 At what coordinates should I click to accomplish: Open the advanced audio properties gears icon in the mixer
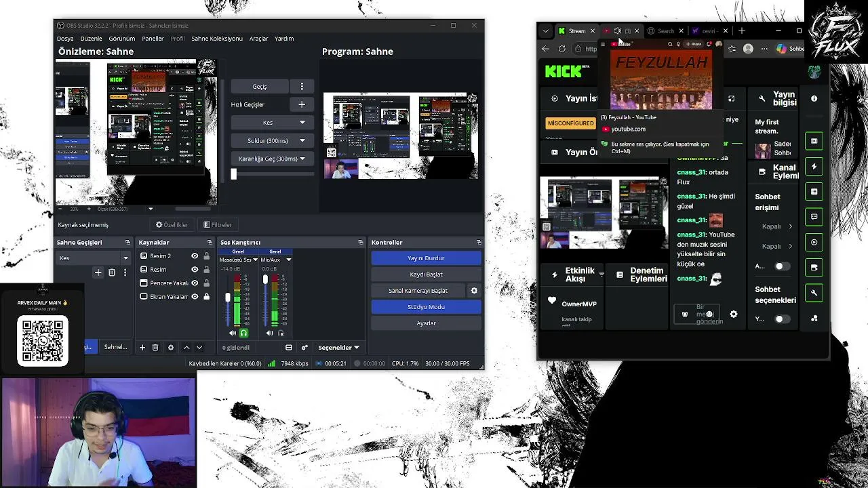tap(304, 348)
